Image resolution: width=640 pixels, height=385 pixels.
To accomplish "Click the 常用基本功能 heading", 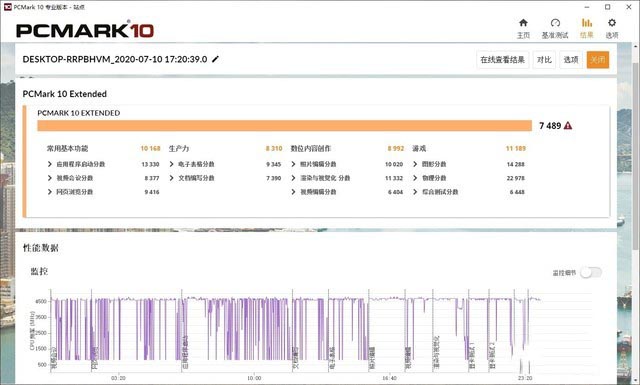I will [67, 149].
